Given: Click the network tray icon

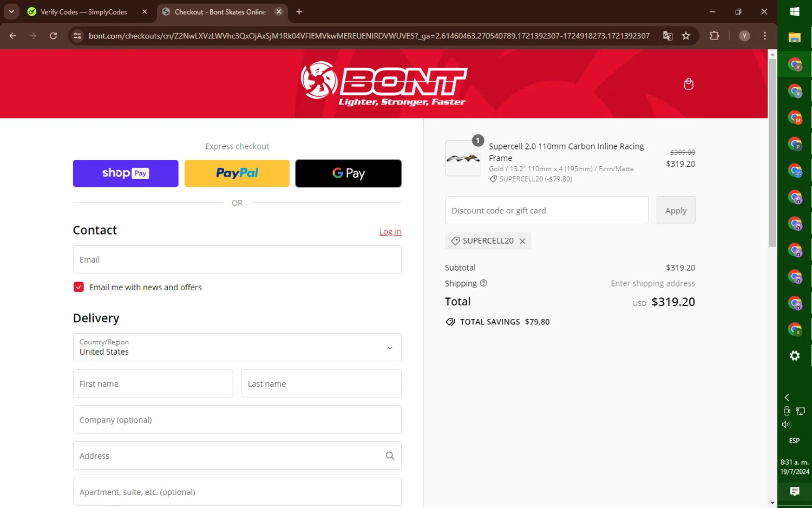Looking at the screenshot, I should click(801, 411).
